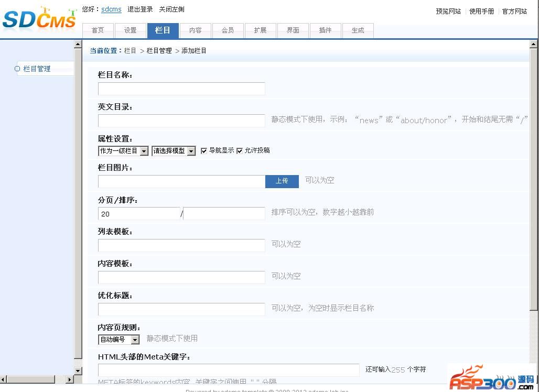Open the 作为一级栏目 parent dropdown
This screenshot has height=392, width=539.
coord(123,151)
